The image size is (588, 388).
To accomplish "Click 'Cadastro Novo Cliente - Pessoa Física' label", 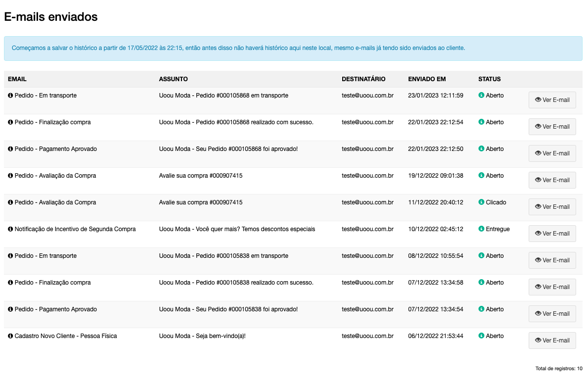I will click(66, 336).
